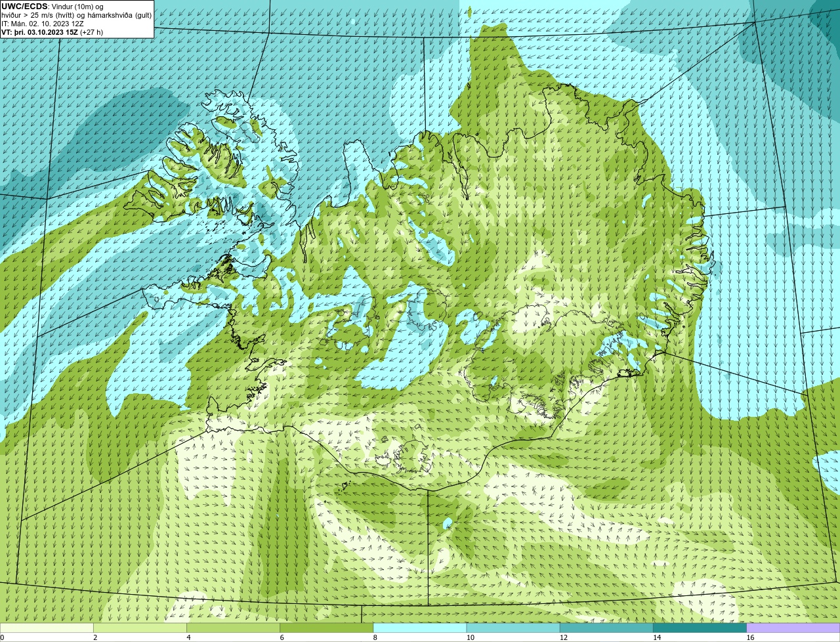Image resolution: width=840 pixels, height=642 pixels.
Task: Click the '10' label on the wind scale
Action: (470, 637)
